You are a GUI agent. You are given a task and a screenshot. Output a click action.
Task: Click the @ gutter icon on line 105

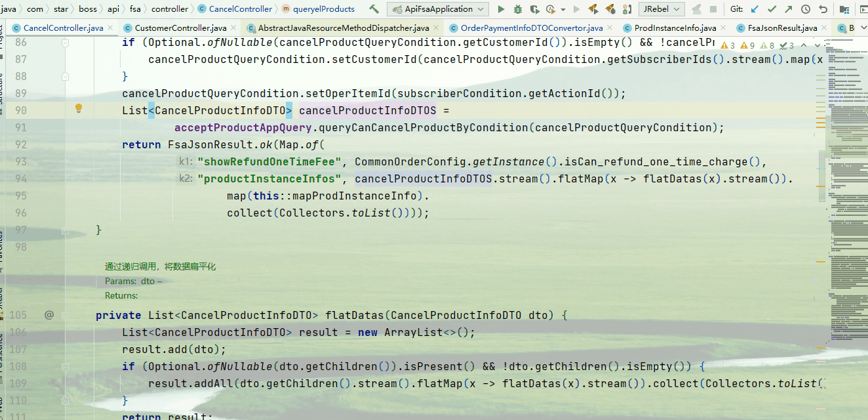[49, 315]
